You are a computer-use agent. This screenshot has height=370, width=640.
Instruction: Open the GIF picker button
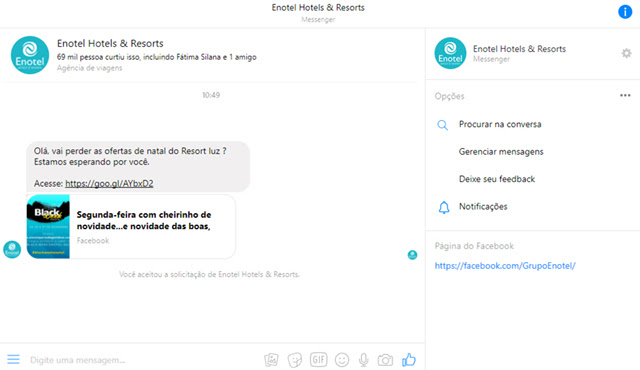click(x=318, y=359)
